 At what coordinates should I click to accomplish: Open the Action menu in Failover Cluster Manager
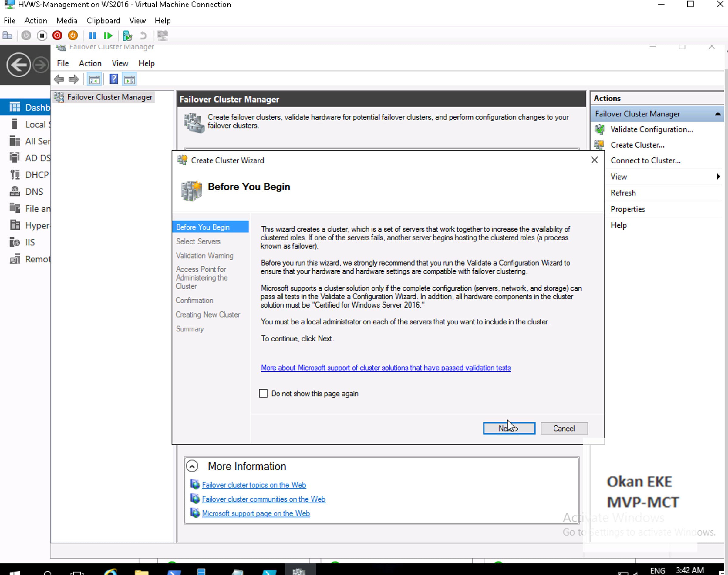point(90,63)
